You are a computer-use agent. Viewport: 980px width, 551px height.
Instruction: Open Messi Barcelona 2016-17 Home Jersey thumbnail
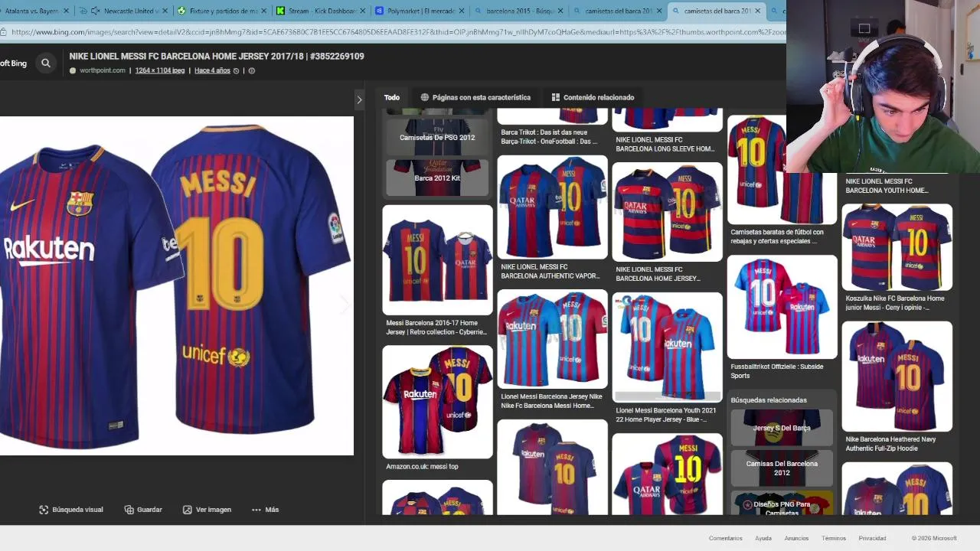click(x=437, y=260)
